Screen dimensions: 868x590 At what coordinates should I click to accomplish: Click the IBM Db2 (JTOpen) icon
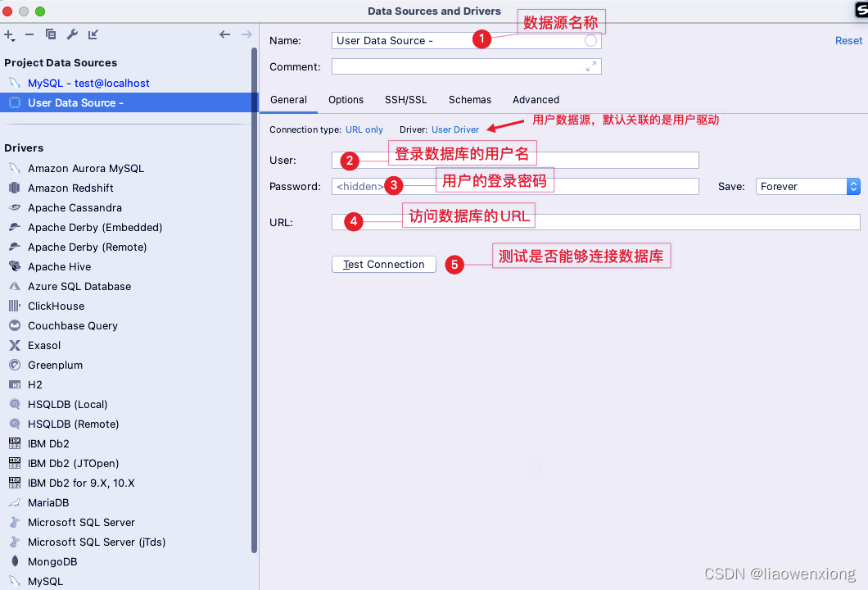[x=15, y=463]
